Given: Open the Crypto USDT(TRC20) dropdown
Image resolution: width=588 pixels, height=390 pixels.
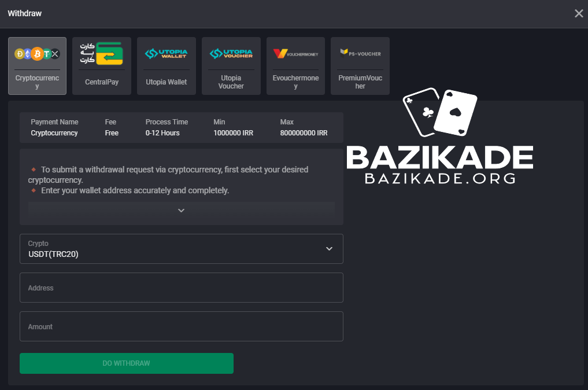Looking at the screenshot, I should point(181,249).
